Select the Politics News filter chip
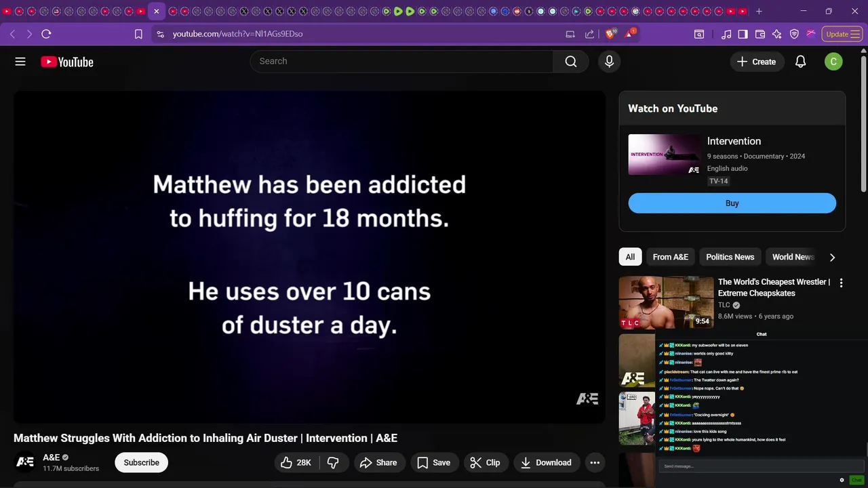The width and height of the screenshot is (868, 488). (730, 257)
